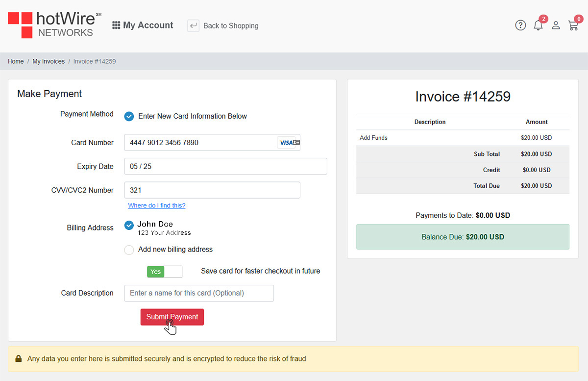
Task: Select the John Doe billing address
Action: tap(129, 226)
